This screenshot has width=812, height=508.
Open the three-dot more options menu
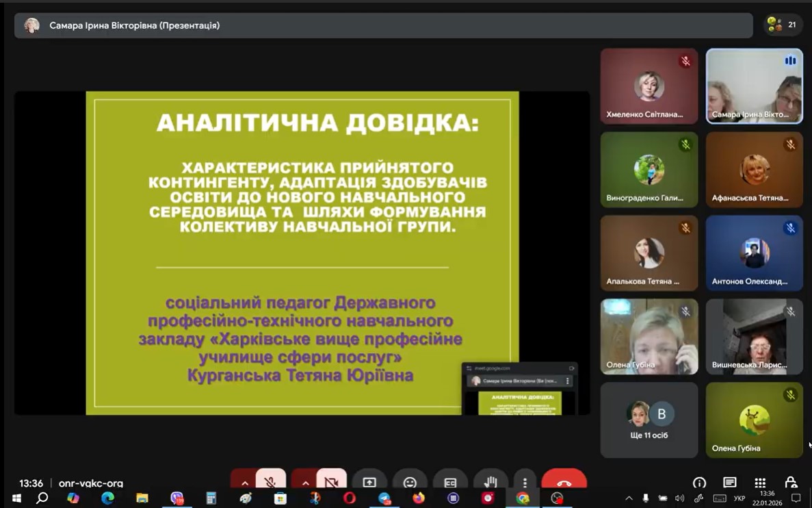point(525,482)
